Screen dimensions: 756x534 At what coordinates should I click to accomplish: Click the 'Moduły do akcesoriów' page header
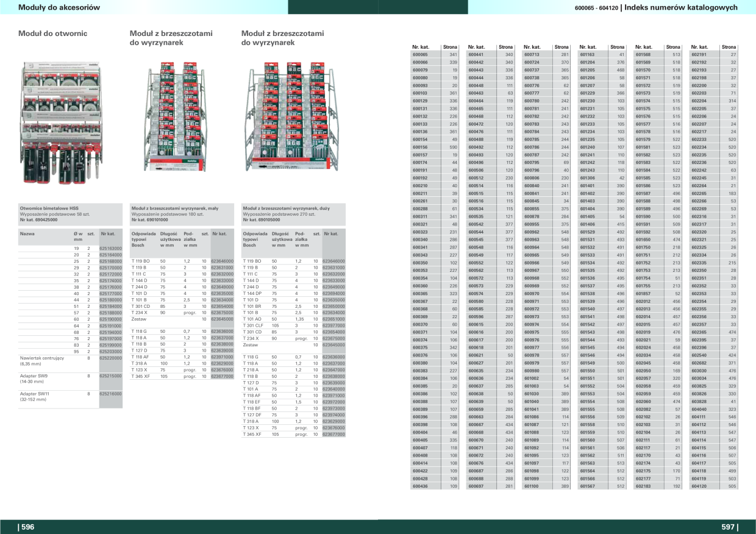59,7
